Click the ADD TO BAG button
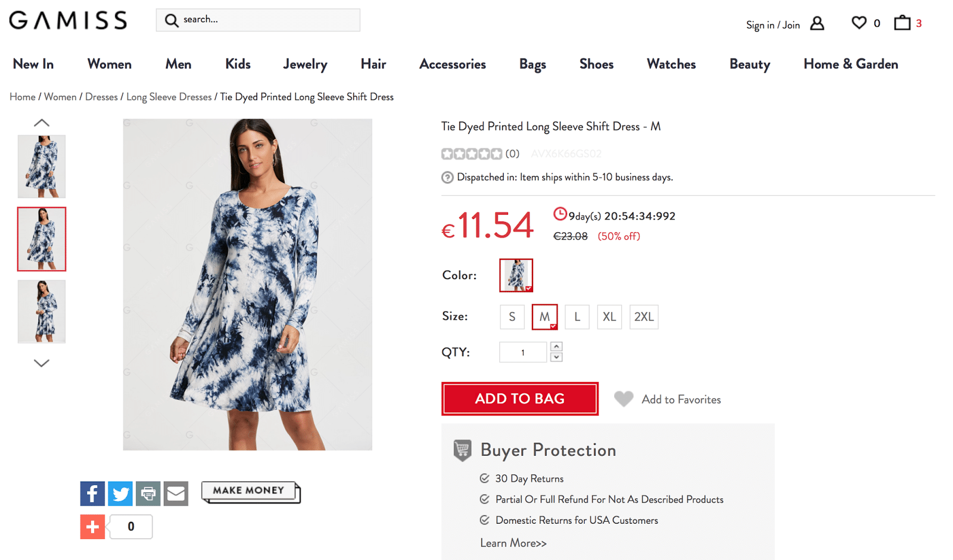This screenshot has width=953, height=560. 520,399
